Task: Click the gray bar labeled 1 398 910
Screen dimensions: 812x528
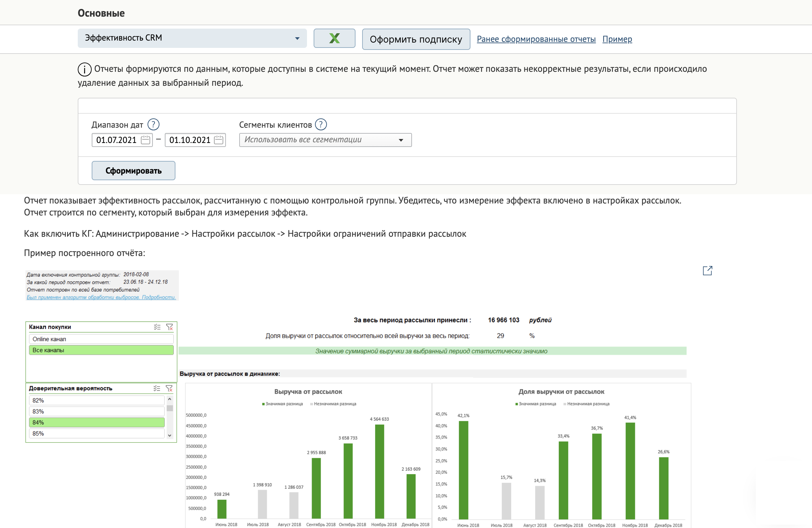Action: click(262, 504)
